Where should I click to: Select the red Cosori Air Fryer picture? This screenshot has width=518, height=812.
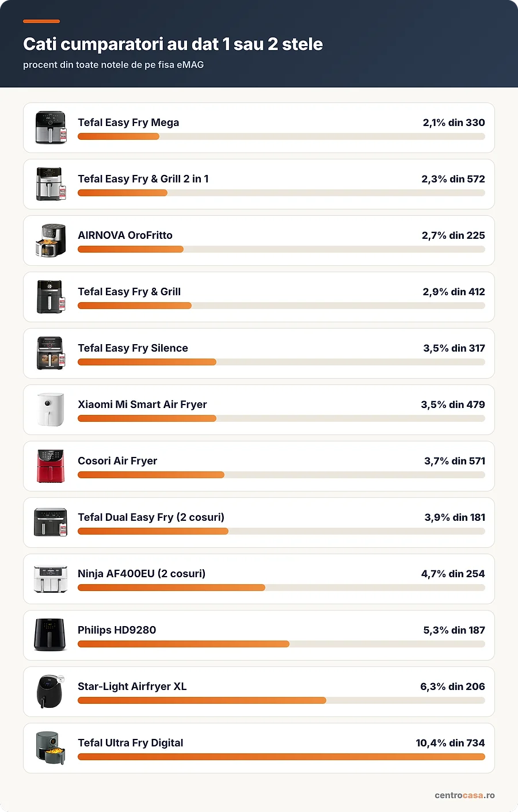(x=51, y=466)
